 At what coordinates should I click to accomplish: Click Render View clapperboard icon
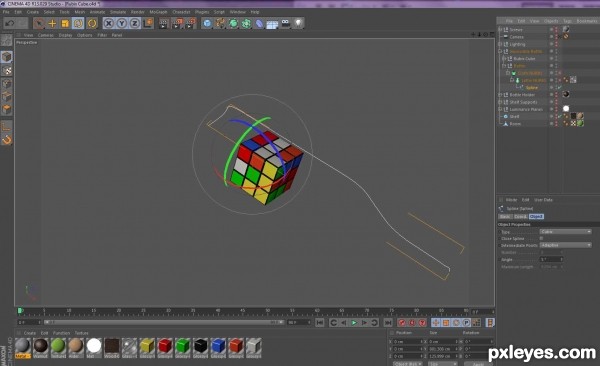pyautogui.click(x=164, y=23)
